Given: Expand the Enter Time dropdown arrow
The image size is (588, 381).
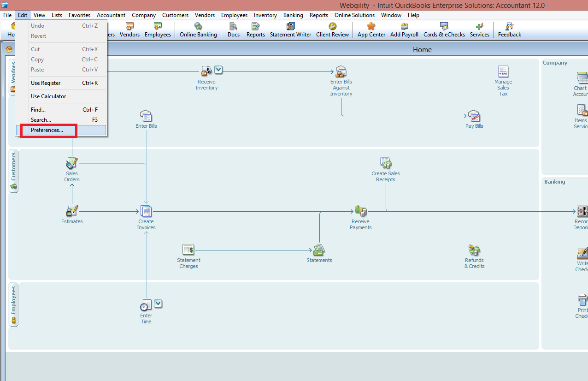Looking at the screenshot, I should coord(158,304).
